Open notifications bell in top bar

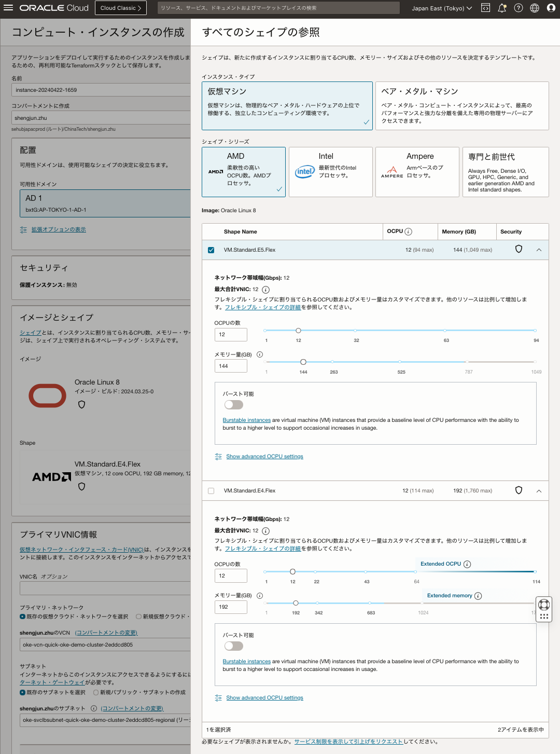pos(501,8)
